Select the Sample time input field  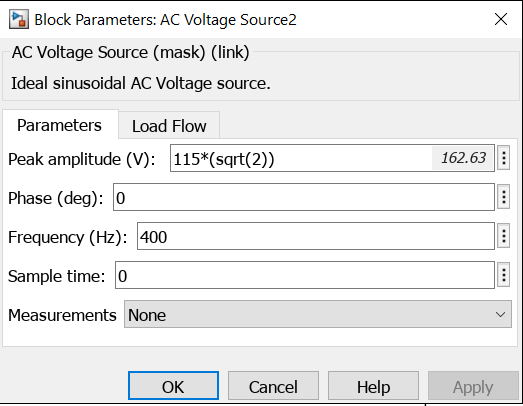[x=305, y=275]
